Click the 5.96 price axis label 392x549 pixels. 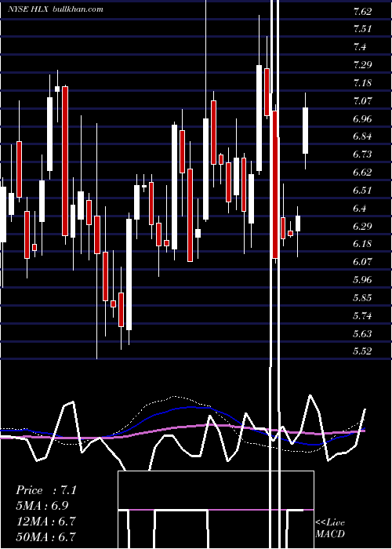(362, 280)
